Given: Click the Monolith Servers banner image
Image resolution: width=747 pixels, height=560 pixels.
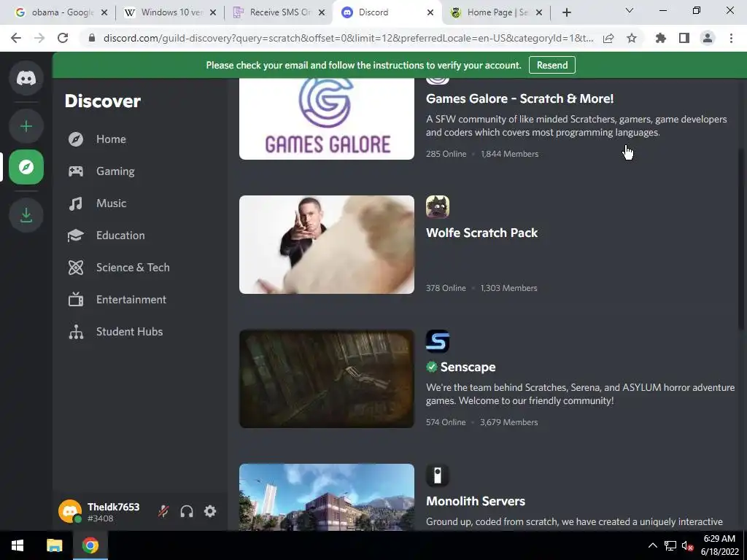Looking at the screenshot, I should click(327, 497).
